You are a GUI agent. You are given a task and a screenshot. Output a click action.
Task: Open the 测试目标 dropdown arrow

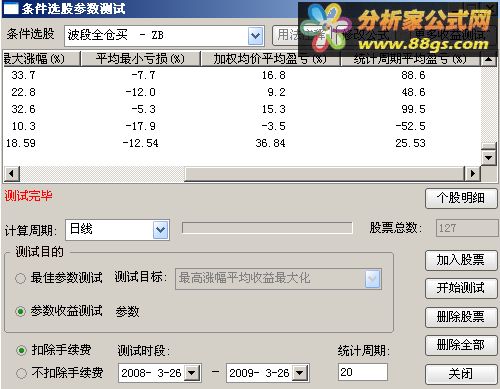(372, 279)
